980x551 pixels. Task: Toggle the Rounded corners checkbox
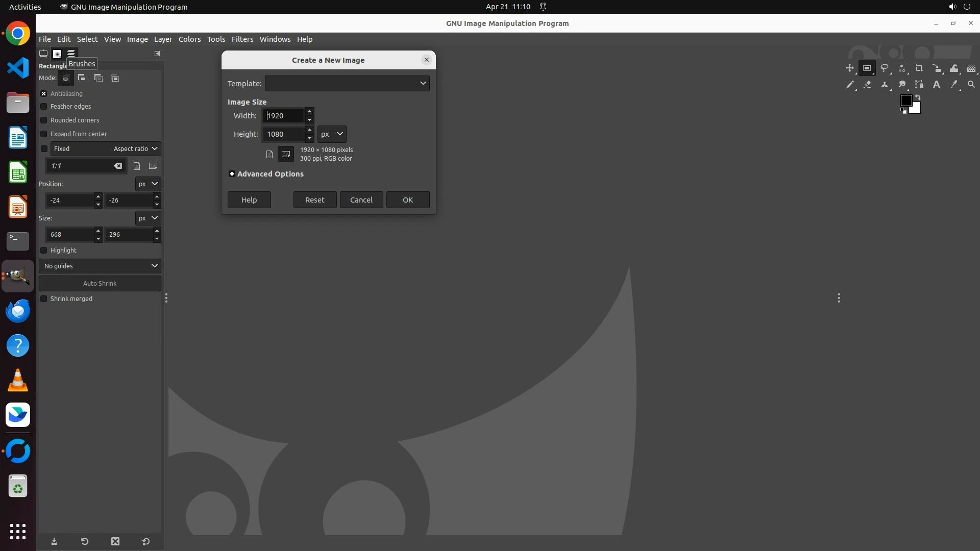tap(44, 120)
